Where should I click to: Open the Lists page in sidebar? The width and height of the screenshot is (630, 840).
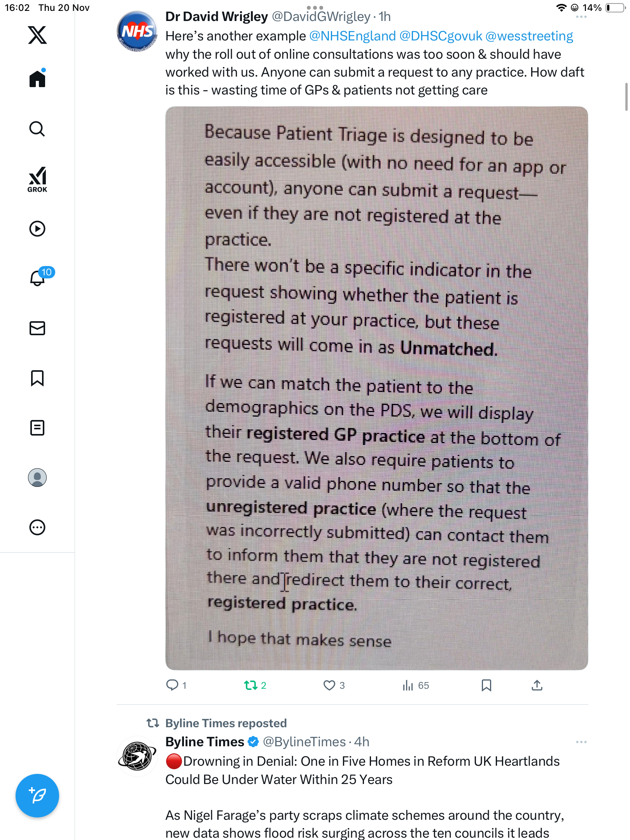click(37, 428)
